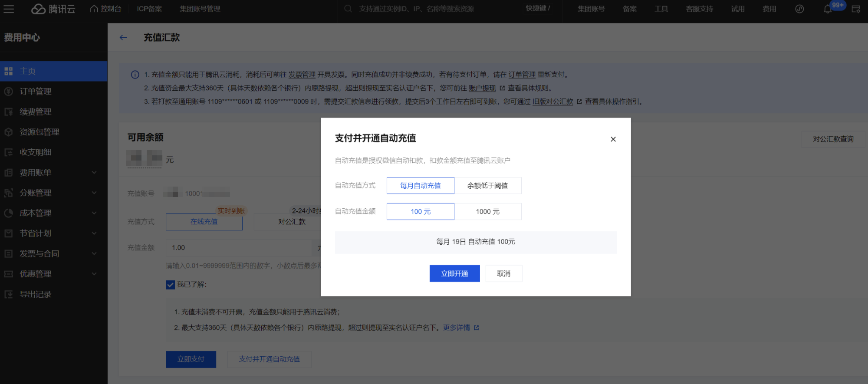Click the notification bell icon
Viewport: 868px width, 384px height.
pos(827,9)
